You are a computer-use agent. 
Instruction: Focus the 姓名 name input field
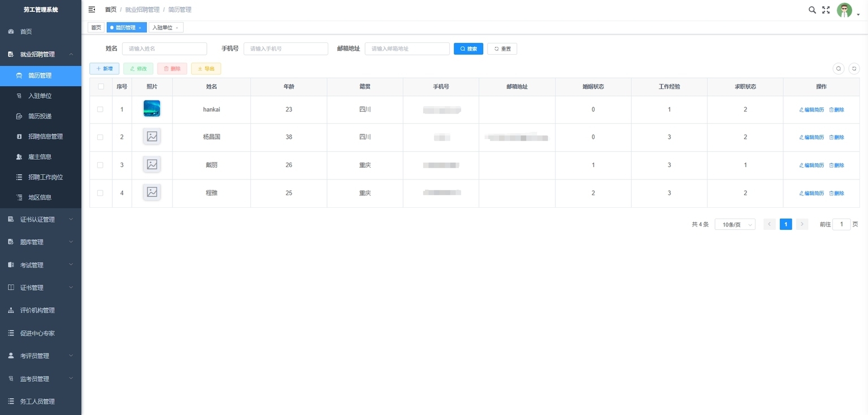tap(164, 49)
